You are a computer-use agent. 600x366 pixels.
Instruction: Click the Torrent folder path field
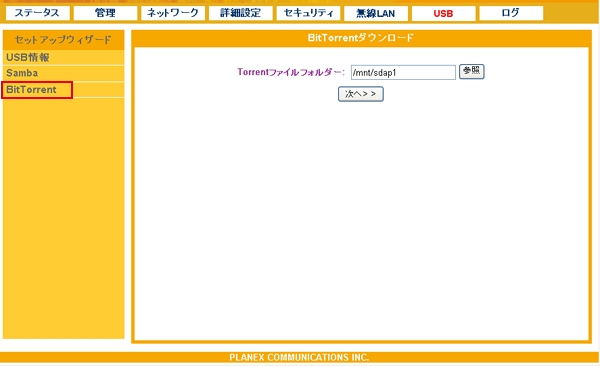coord(403,72)
